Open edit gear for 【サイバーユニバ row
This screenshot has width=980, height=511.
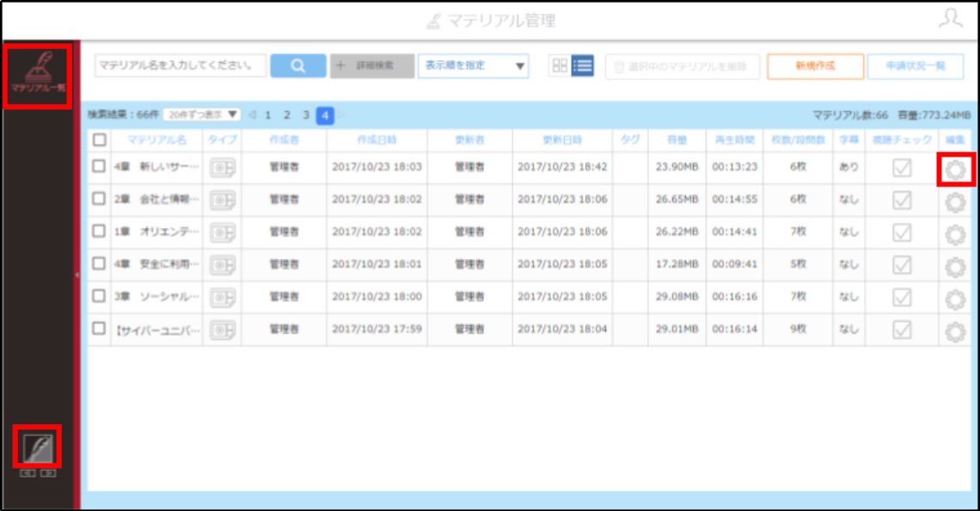click(x=955, y=332)
